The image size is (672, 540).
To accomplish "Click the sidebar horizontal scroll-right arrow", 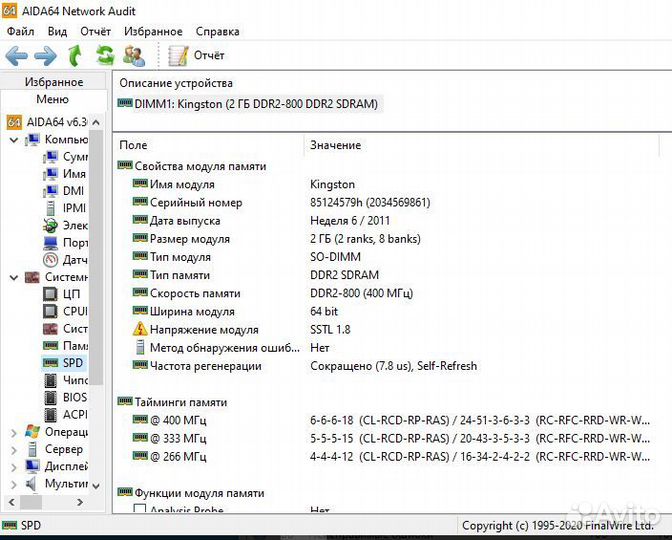I will (x=80, y=502).
